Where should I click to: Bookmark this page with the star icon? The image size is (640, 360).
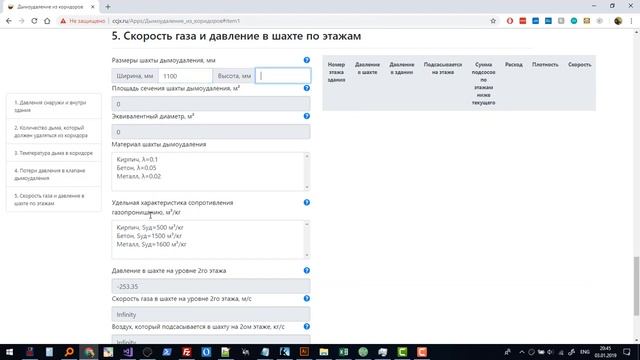(493, 21)
